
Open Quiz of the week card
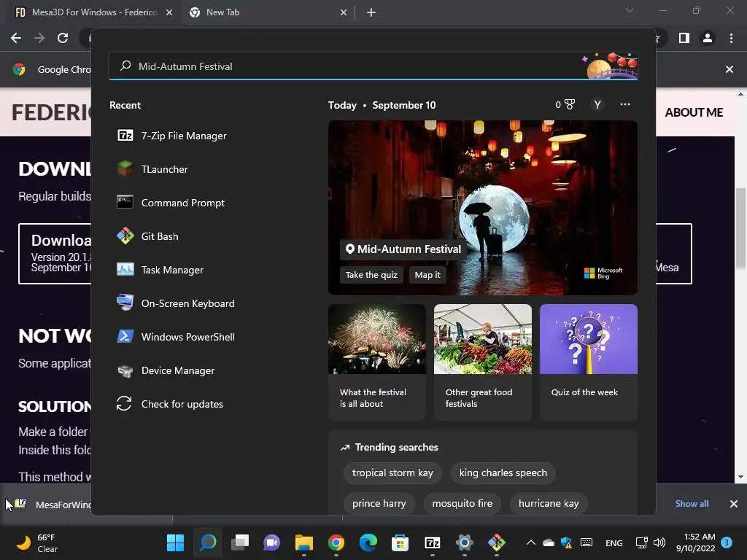[589, 362]
